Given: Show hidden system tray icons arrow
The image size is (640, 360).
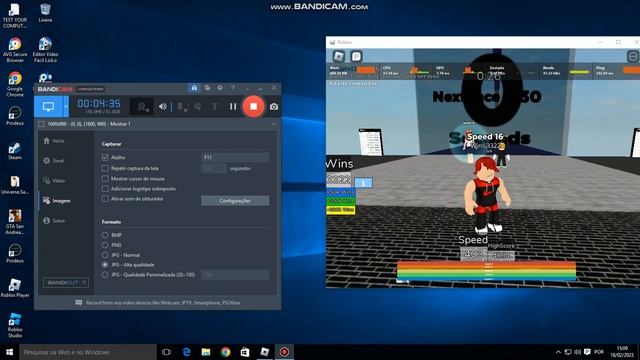Looking at the screenshot, I should pyautogui.click(x=558, y=352).
